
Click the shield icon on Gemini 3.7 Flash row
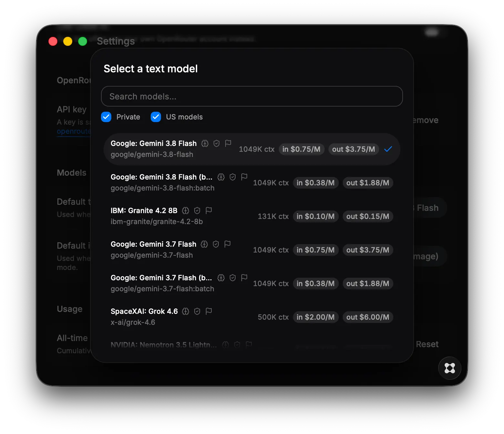[x=216, y=244]
